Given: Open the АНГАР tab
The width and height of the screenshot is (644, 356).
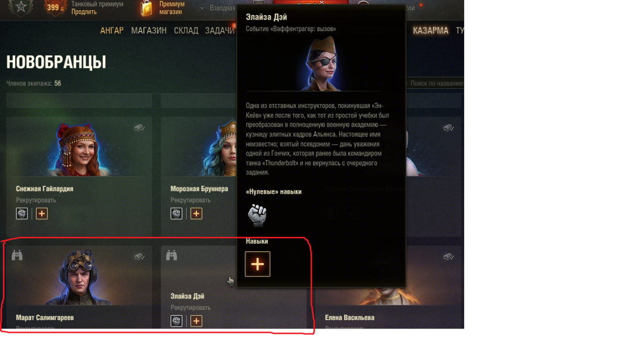Looking at the screenshot, I should pos(112,31).
